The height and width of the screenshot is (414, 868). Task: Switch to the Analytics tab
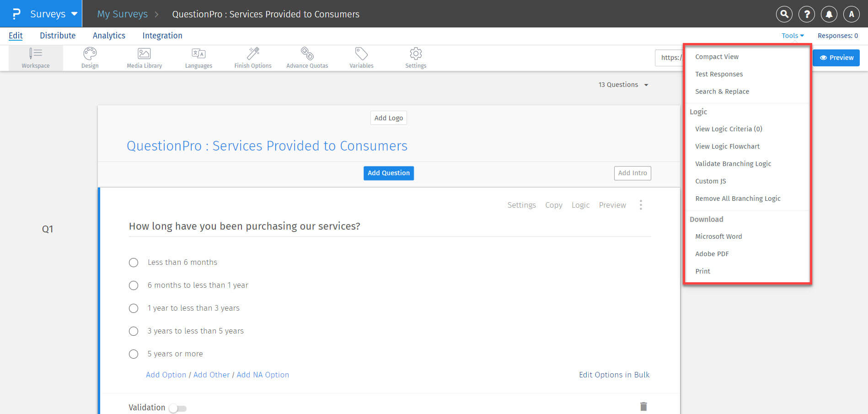109,36
